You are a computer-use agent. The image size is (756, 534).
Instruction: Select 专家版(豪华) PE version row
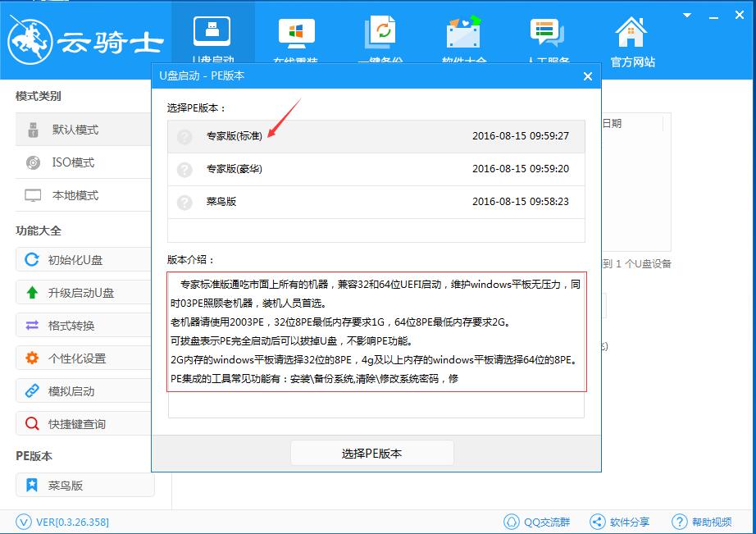[376, 169]
